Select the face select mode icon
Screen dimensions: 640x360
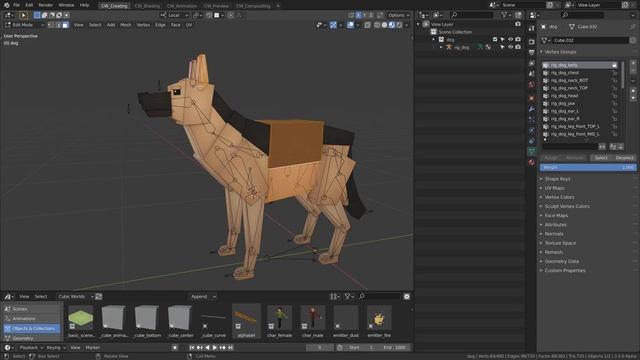coord(65,25)
